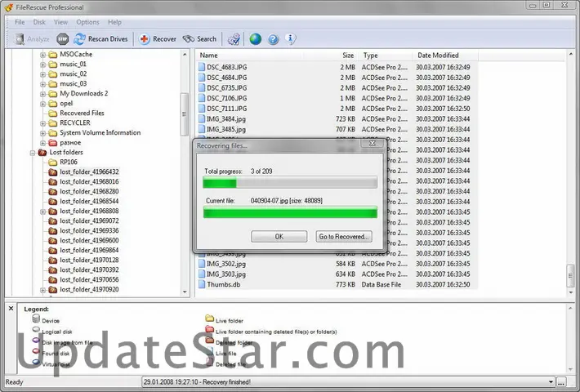Screen dimensions: 580x392
Task: Close the Recovering files dialog
Action: click(x=373, y=143)
